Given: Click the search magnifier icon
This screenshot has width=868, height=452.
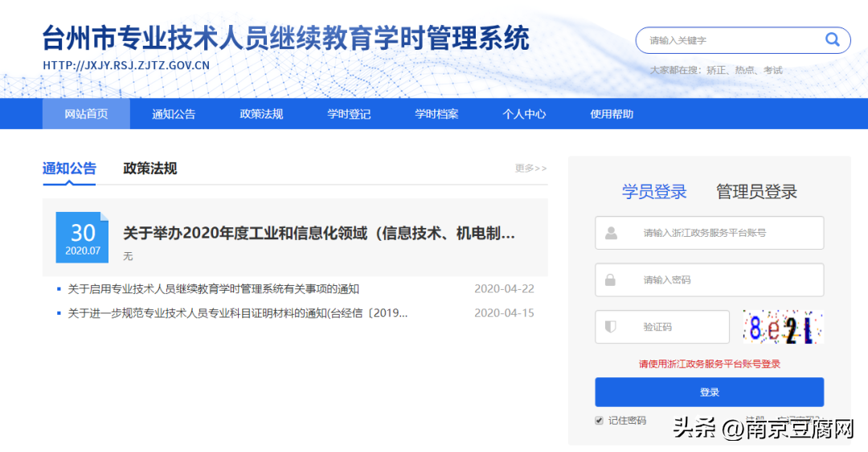Looking at the screenshot, I should (x=832, y=39).
